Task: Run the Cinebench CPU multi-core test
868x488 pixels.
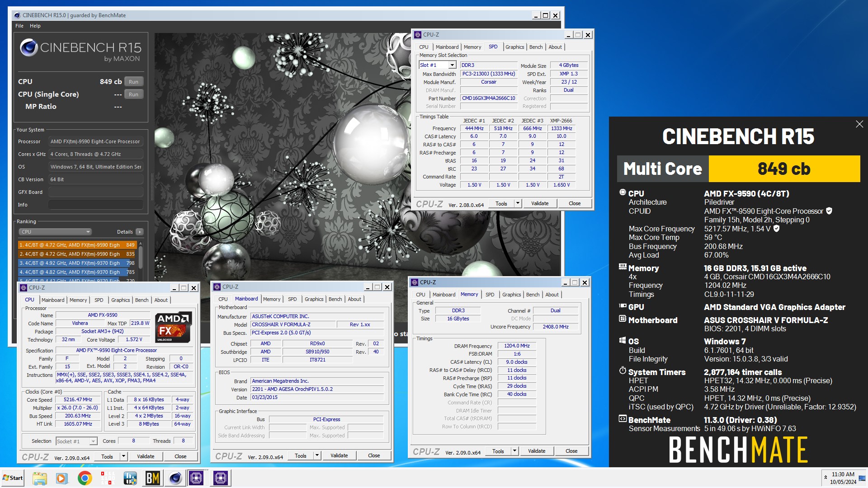Action: click(133, 82)
